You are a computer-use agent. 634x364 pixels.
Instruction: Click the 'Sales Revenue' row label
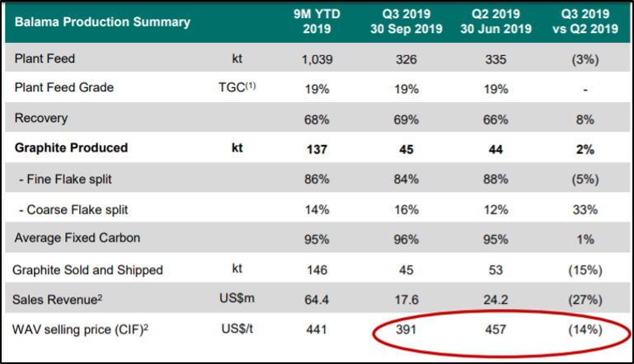(x=57, y=300)
